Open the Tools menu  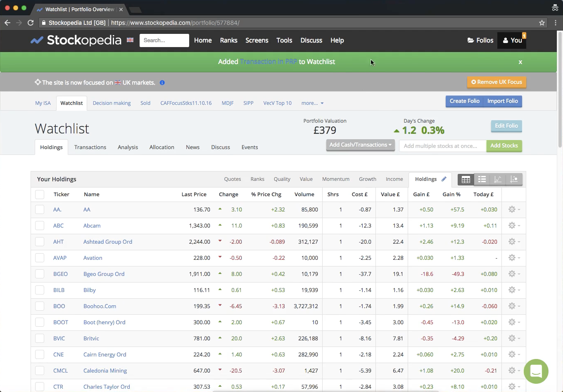click(284, 40)
